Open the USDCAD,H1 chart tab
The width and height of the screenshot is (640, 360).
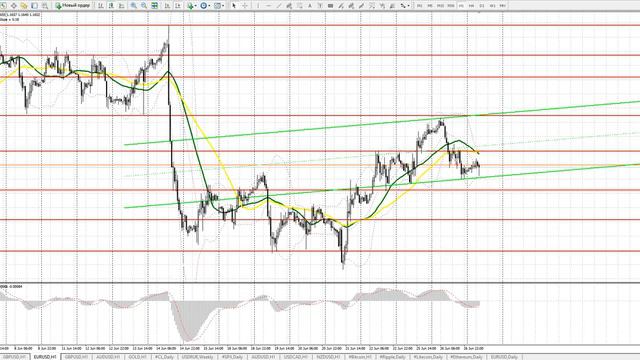pos(296,357)
